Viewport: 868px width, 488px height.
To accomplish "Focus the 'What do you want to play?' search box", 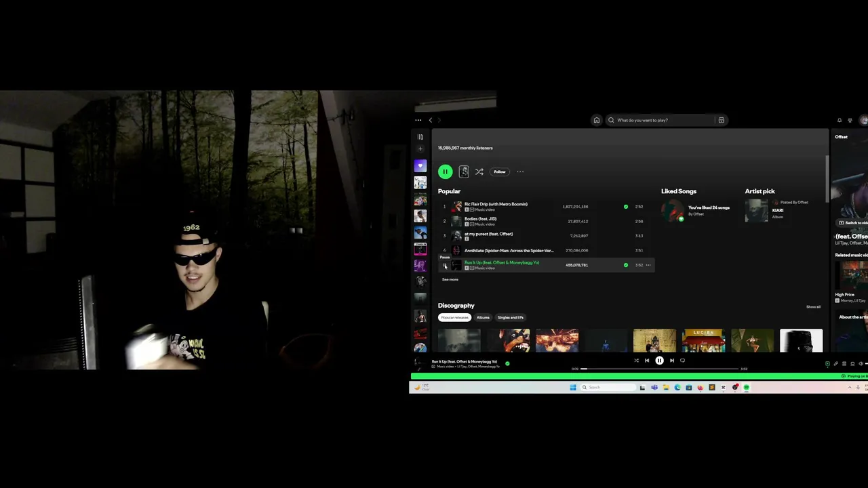I will tap(665, 120).
